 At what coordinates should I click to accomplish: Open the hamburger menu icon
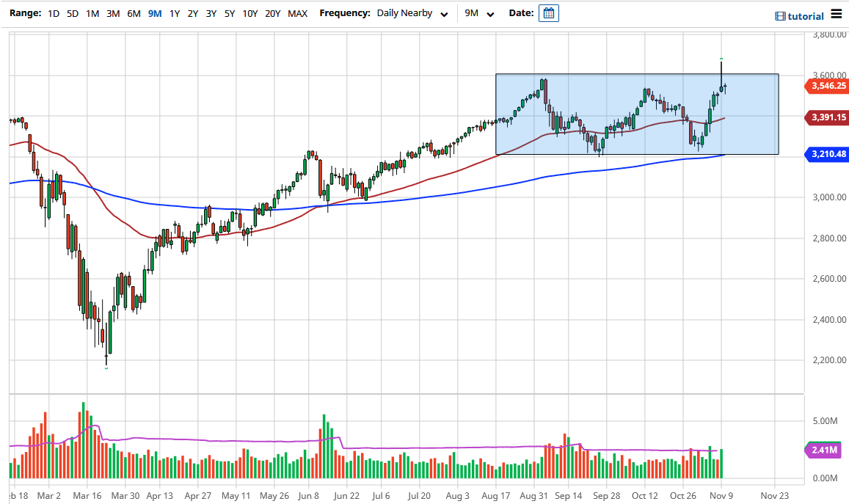pos(838,15)
